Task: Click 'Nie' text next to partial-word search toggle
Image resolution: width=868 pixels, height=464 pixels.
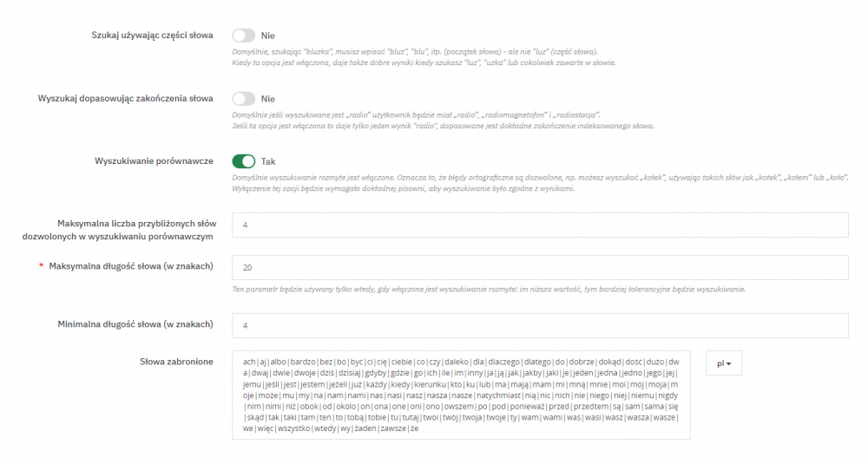Action: (x=268, y=36)
